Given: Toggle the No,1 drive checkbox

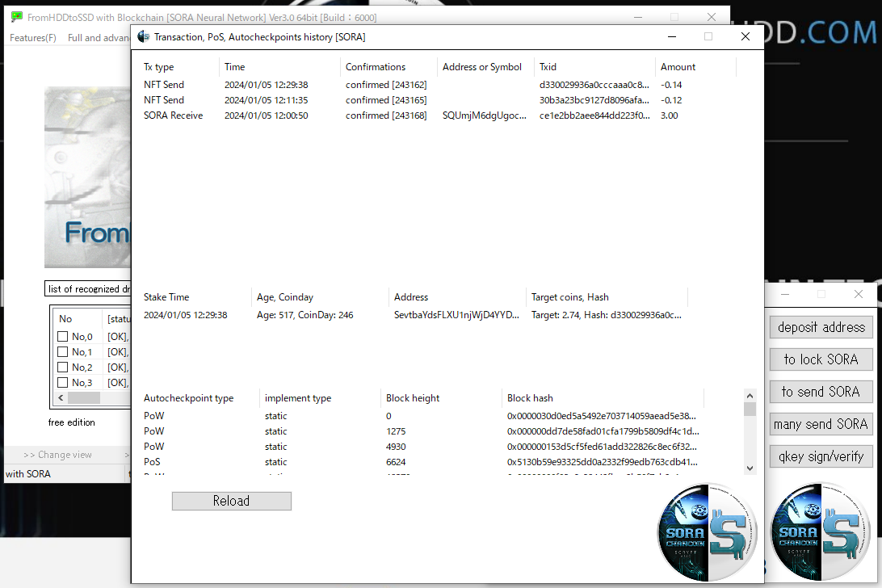Looking at the screenshot, I should [63, 352].
